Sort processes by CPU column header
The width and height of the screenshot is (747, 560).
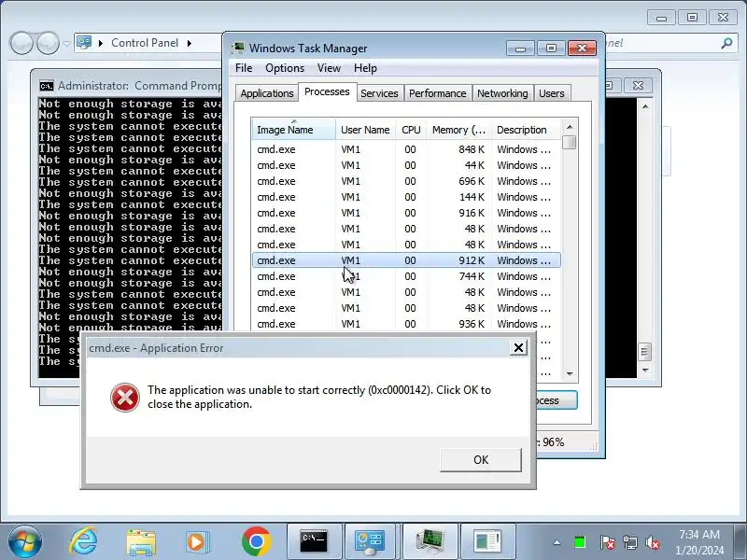click(411, 130)
